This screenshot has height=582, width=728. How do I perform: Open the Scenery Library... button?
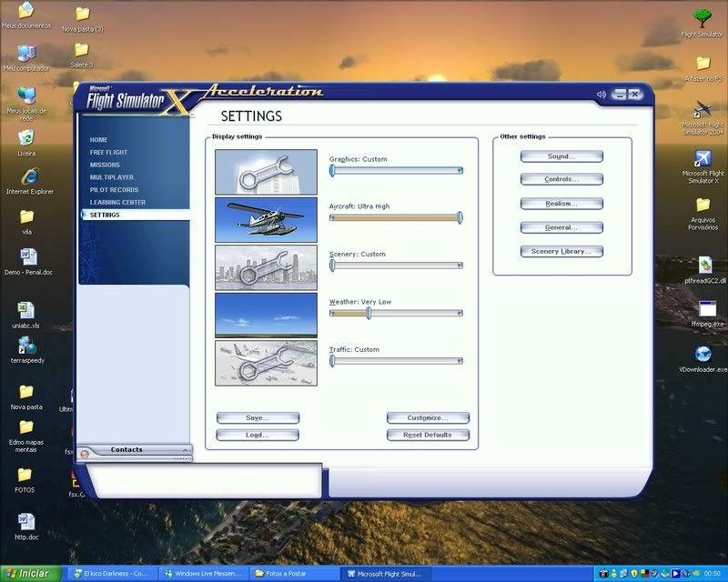tap(561, 251)
